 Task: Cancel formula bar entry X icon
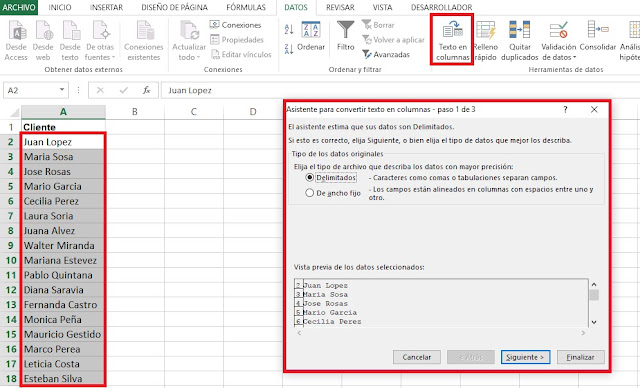coord(100,90)
